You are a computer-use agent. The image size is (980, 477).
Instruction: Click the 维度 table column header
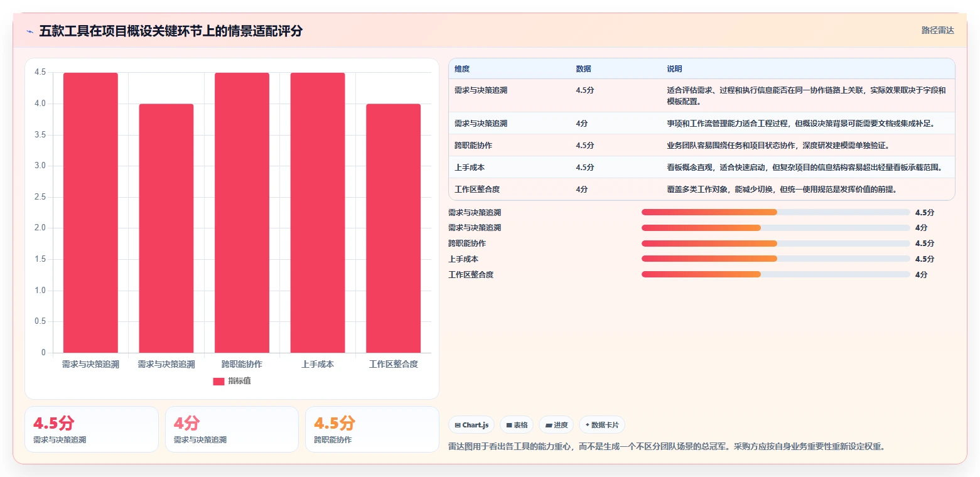tap(462, 69)
